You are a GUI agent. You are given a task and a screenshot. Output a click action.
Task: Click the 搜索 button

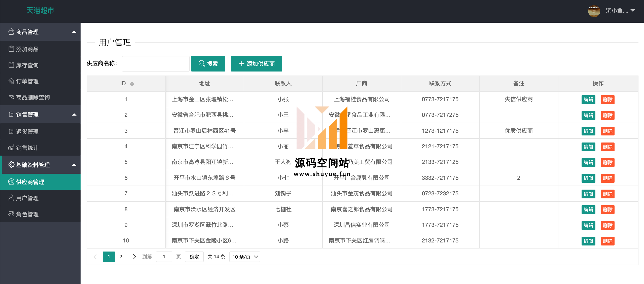click(208, 64)
